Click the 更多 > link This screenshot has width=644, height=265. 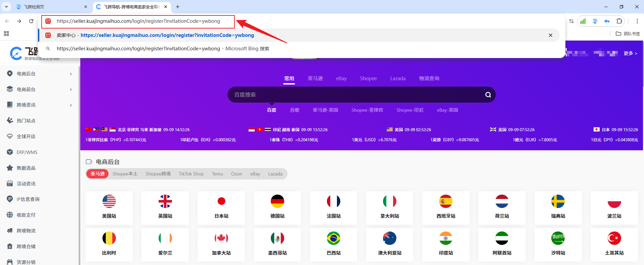click(x=630, y=53)
